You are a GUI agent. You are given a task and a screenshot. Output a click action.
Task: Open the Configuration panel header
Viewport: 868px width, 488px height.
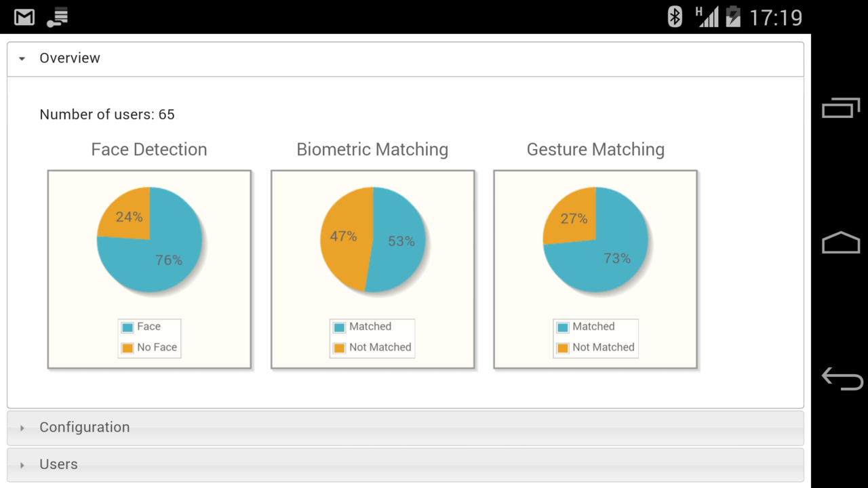point(406,428)
